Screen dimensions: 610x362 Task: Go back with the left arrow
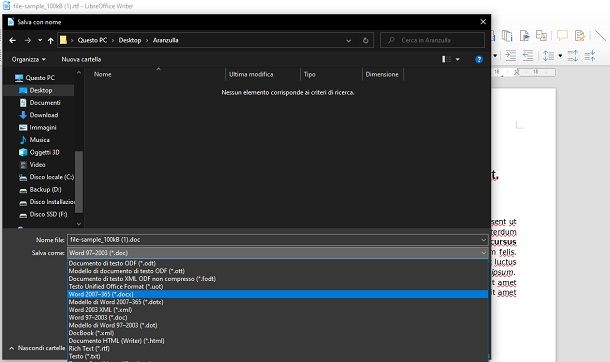click(12, 40)
